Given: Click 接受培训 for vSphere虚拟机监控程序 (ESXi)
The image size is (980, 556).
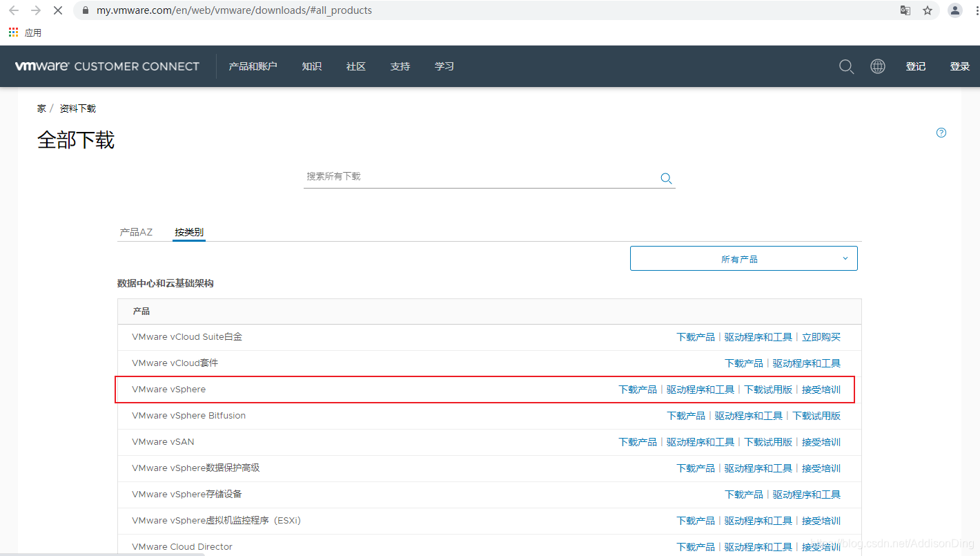Looking at the screenshot, I should (x=821, y=521).
